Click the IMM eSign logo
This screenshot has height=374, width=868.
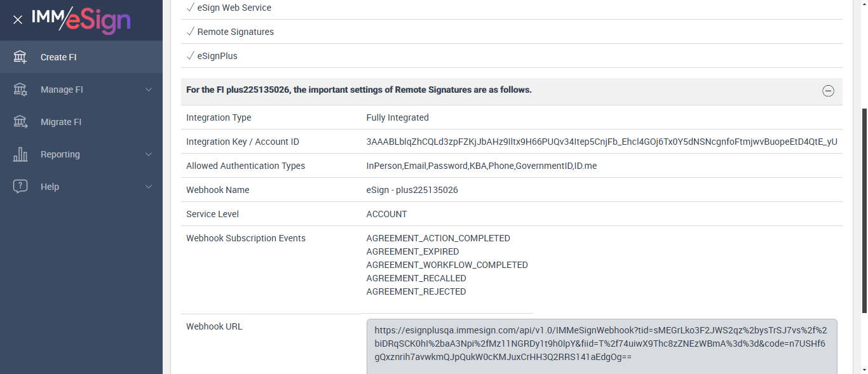[x=81, y=20]
